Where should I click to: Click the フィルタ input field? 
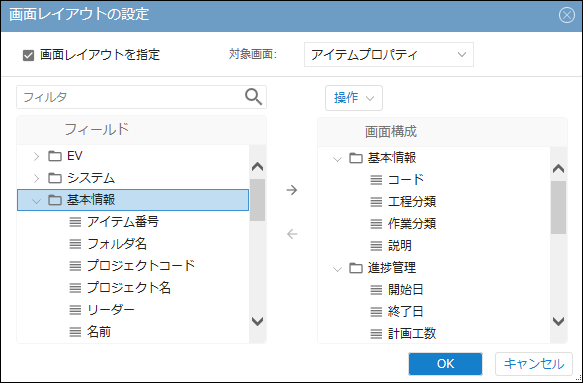(x=130, y=97)
